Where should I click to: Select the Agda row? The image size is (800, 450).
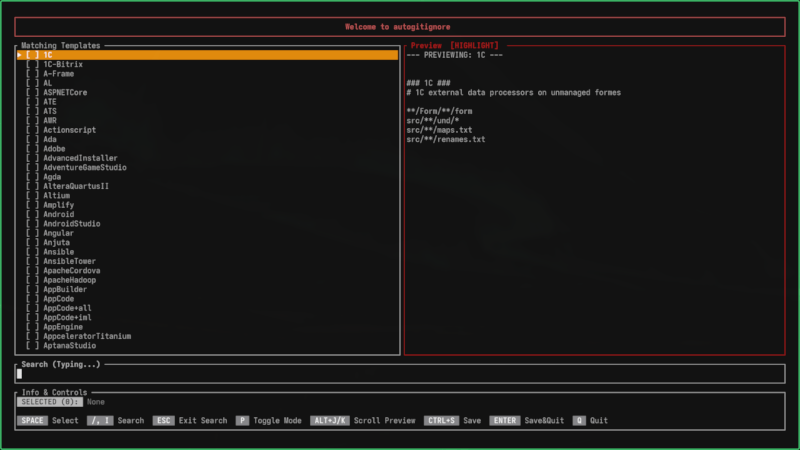tap(208, 177)
